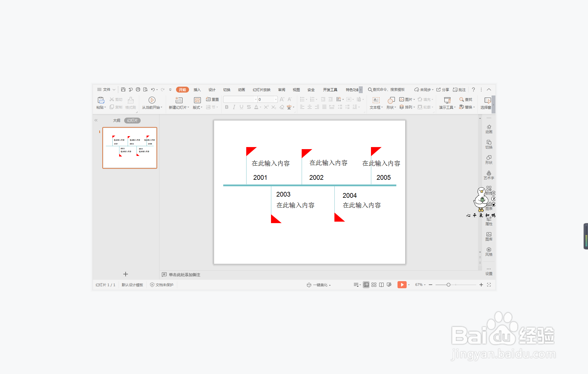The width and height of the screenshot is (588, 374).
Task: Switch to slide sorter view
Action: click(x=374, y=285)
